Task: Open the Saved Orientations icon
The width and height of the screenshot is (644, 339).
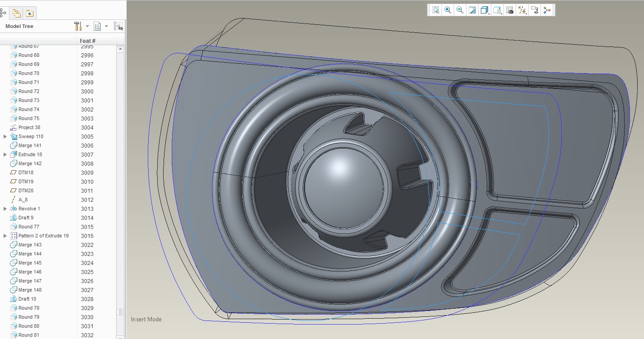Action: (x=497, y=10)
